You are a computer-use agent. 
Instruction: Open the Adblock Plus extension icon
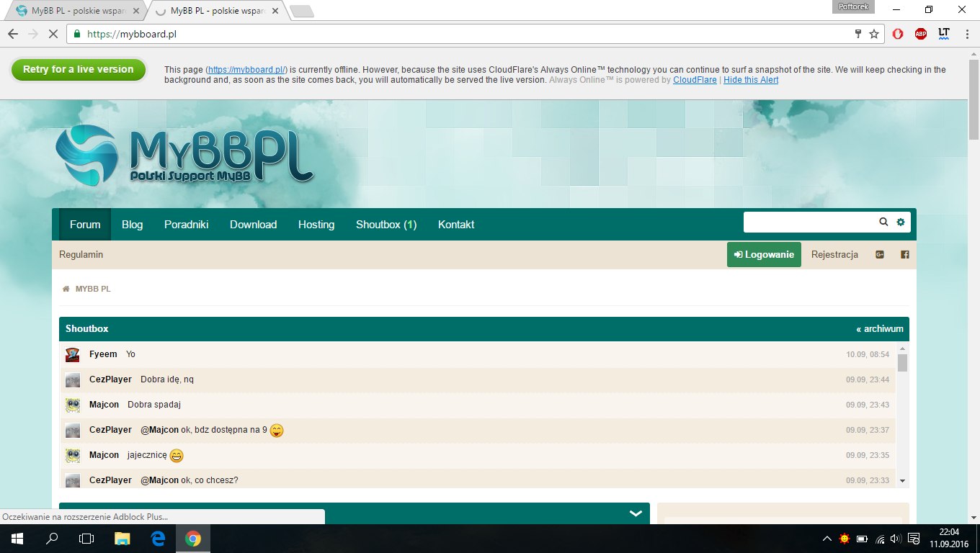(x=921, y=34)
